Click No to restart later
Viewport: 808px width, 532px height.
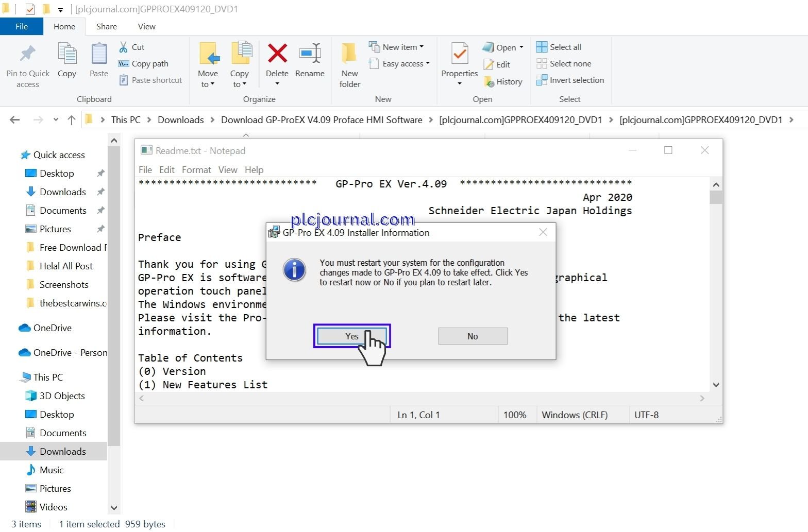[473, 336]
